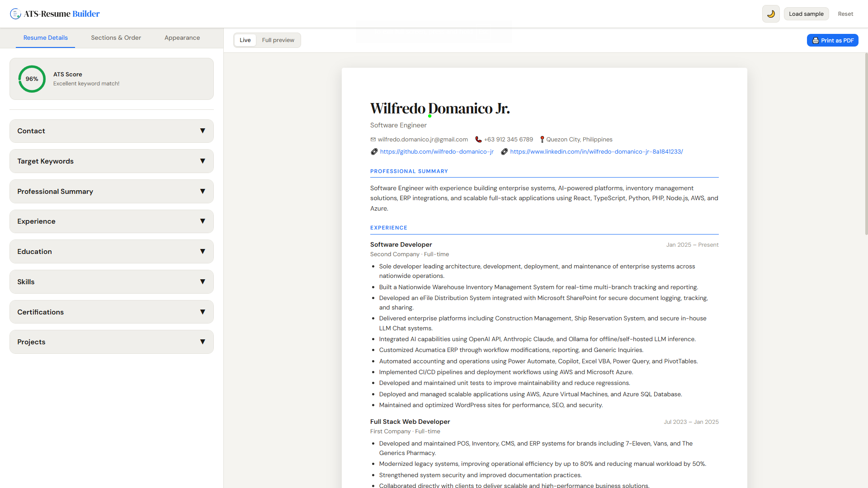The image size is (868, 488).
Task: Expand the Skills section
Action: [112, 282]
